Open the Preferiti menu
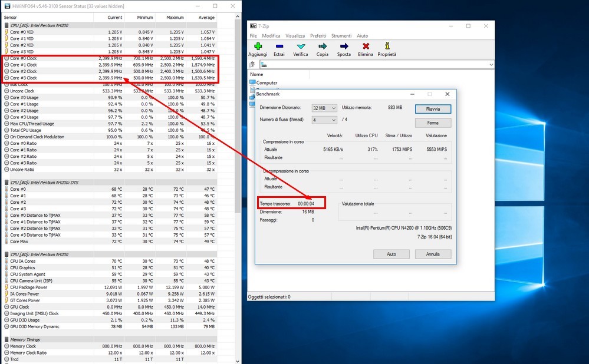The image size is (589, 364). [318, 36]
